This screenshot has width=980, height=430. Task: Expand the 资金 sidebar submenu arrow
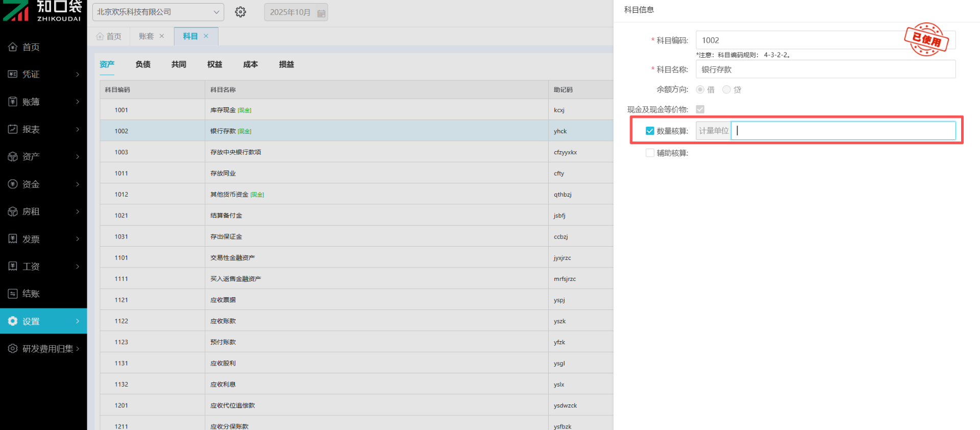point(78,184)
